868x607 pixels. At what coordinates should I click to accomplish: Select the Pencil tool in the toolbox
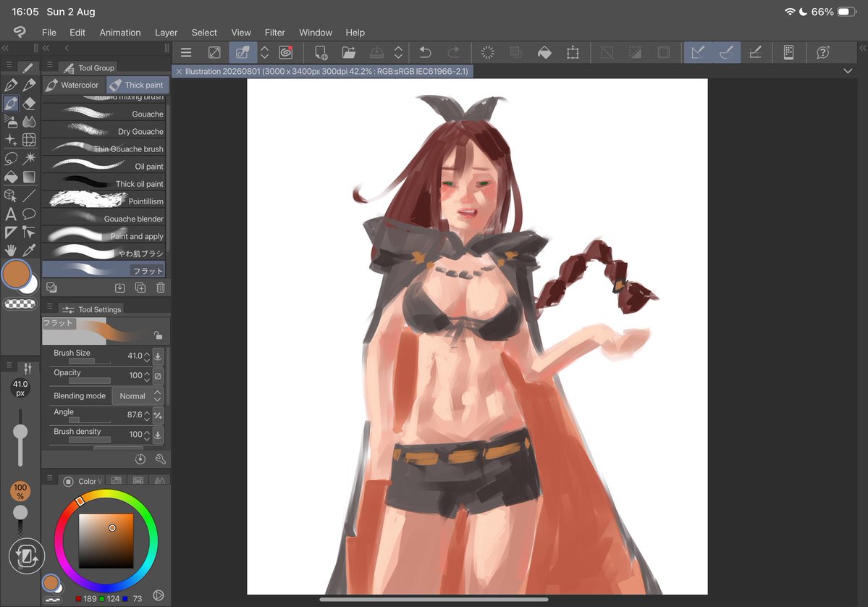(x=29, y=85)
